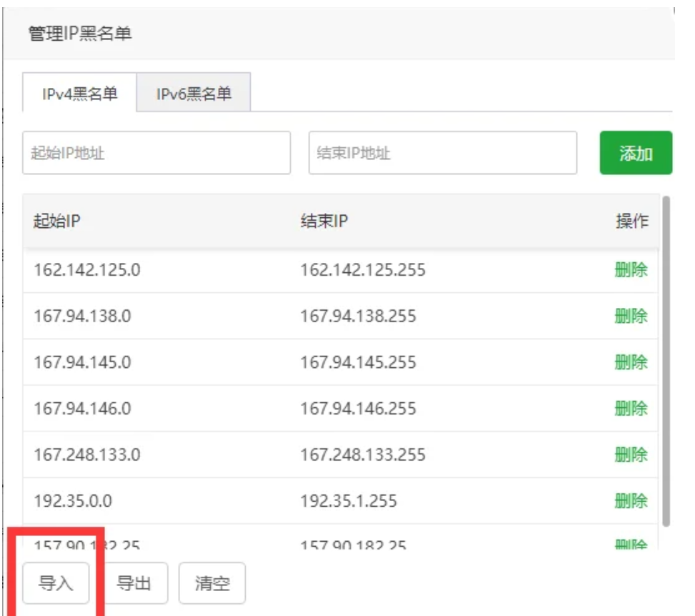Click the 192.35.1.255 end IP cell
Screen dimensions: 695x616
[349, 501]
